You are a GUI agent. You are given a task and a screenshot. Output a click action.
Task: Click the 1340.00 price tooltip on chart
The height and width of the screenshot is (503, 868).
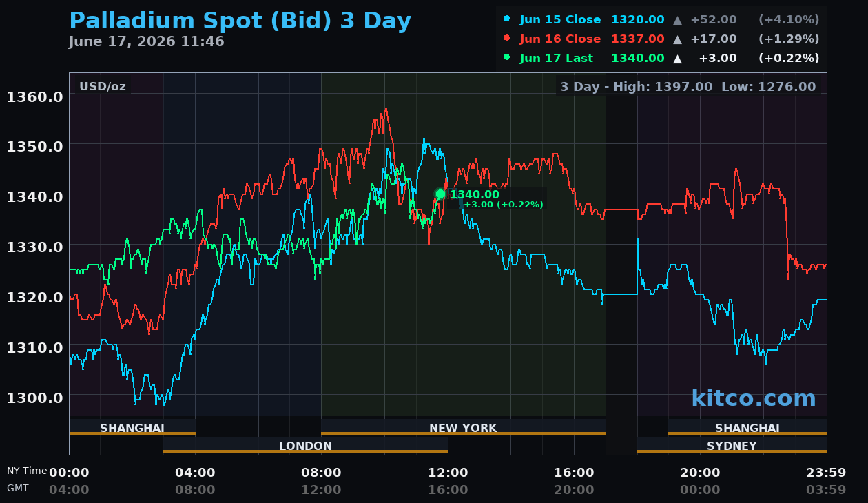[x=475, y=194]
